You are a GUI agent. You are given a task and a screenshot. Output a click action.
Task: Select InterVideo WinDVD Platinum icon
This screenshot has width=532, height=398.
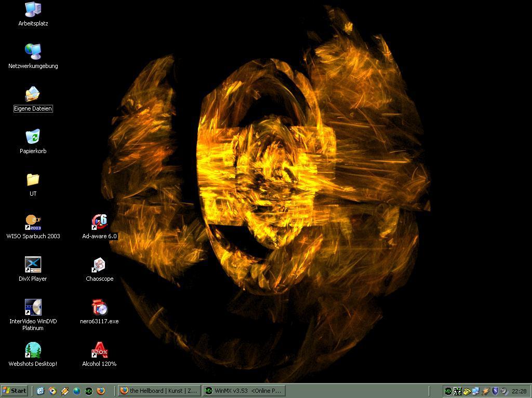(33, 307)
